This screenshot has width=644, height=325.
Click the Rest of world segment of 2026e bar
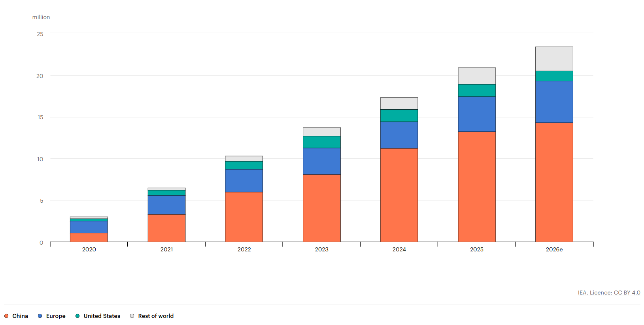[554, 59]
